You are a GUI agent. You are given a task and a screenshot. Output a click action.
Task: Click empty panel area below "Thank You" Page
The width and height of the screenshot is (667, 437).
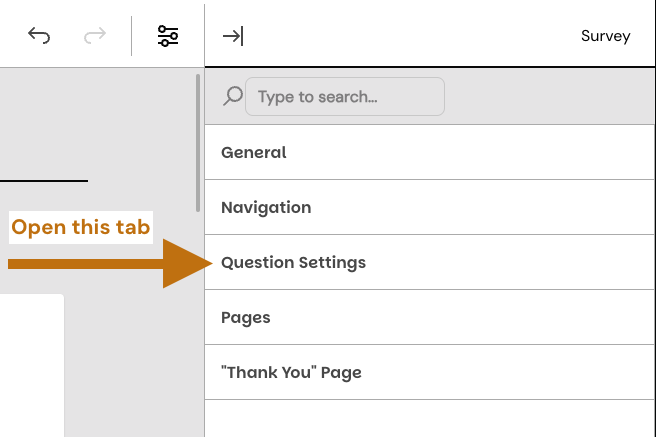[430, 418]
